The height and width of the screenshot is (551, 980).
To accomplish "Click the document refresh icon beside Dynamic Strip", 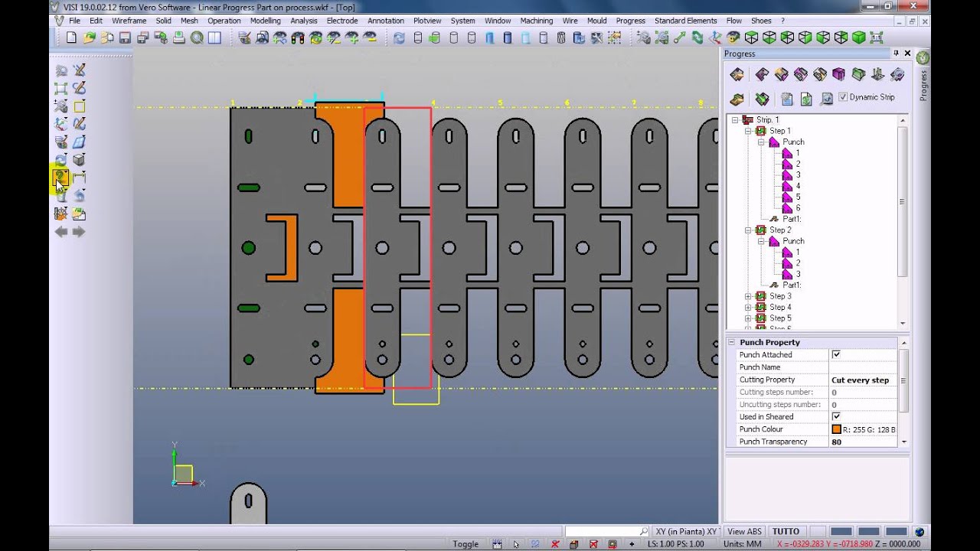I will coord(806,99).
